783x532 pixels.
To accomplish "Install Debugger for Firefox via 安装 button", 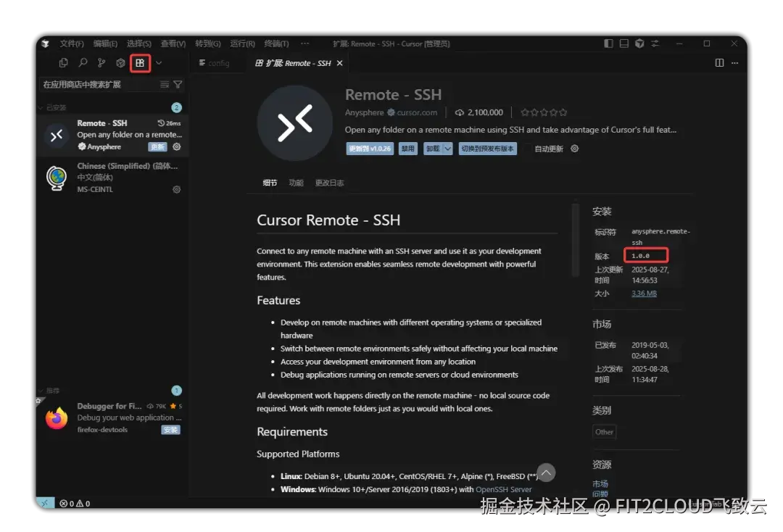I will [x=171, y=430].
